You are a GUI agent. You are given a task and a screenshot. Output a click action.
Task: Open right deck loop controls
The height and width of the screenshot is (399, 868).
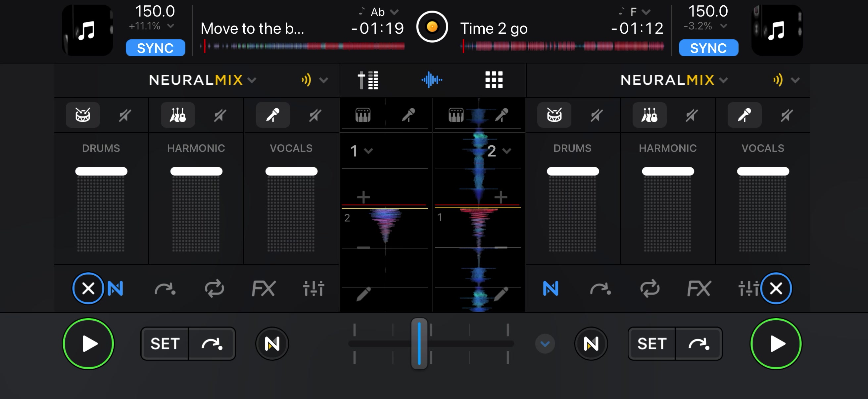tap(650, 288)
